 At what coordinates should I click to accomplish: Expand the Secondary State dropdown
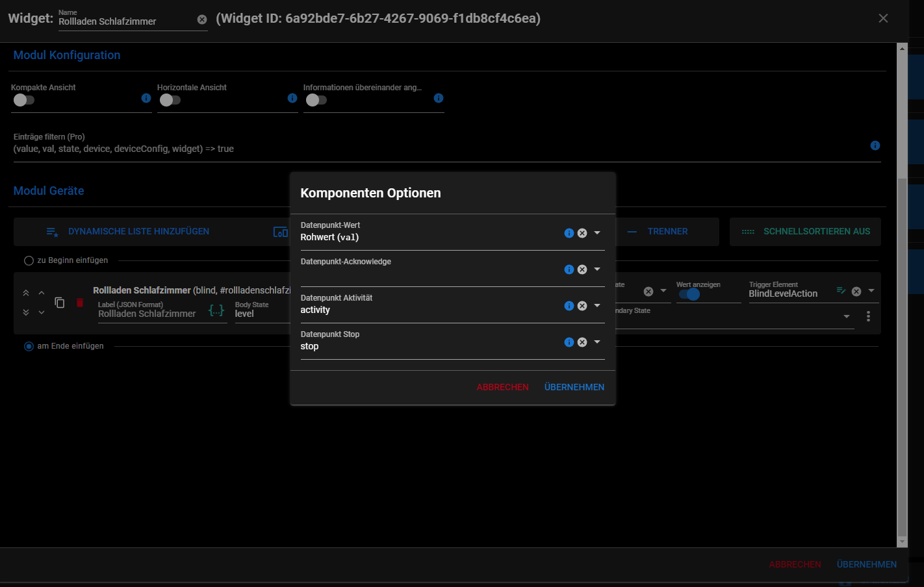point(847,317)
